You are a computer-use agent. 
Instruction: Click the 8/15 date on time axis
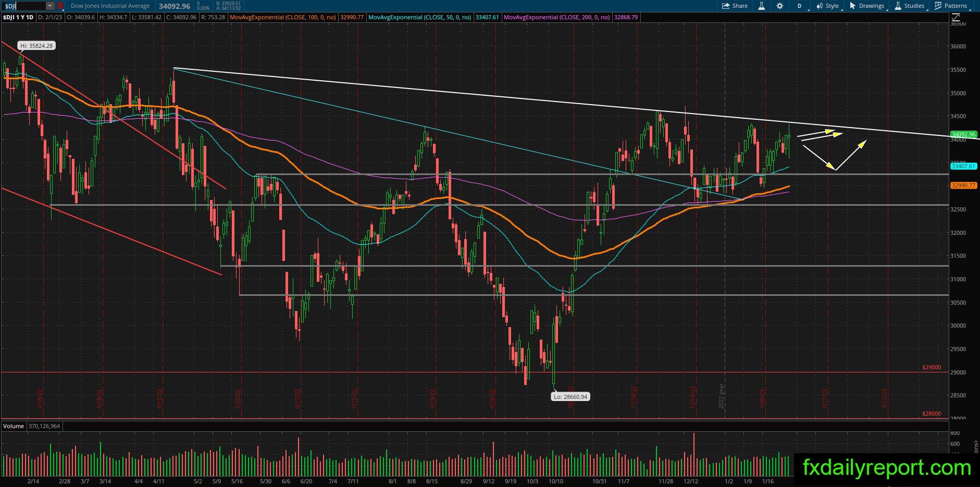432,481
